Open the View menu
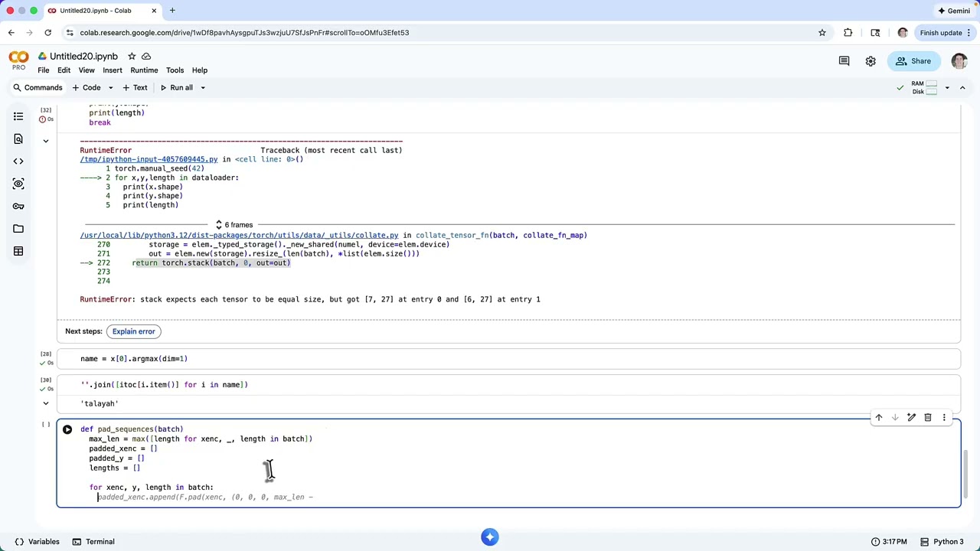The height and width of the screenshot is (551, 980). tap(87, 70)
